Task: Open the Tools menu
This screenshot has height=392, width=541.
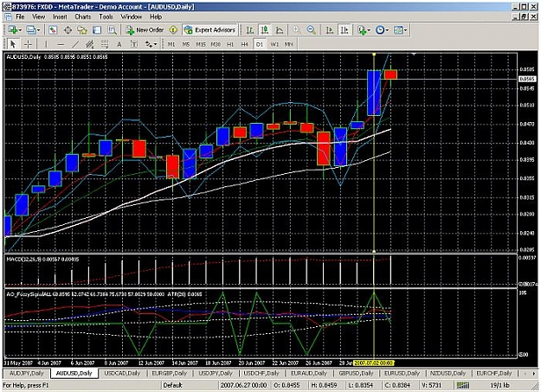Action: 106,16
